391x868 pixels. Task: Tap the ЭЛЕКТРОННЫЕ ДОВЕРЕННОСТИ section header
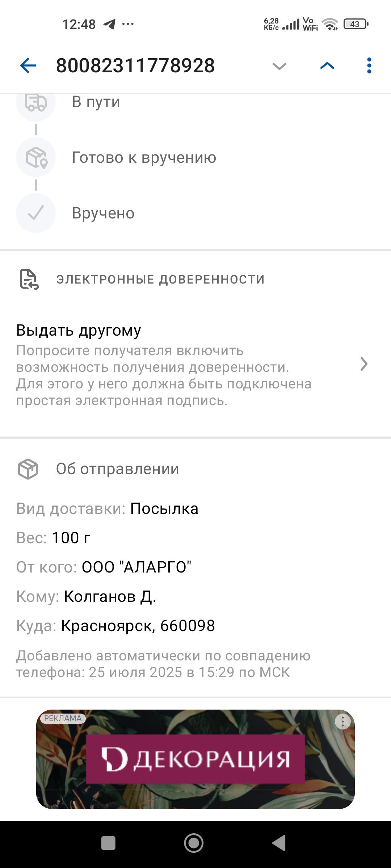(x=160, y=280)
